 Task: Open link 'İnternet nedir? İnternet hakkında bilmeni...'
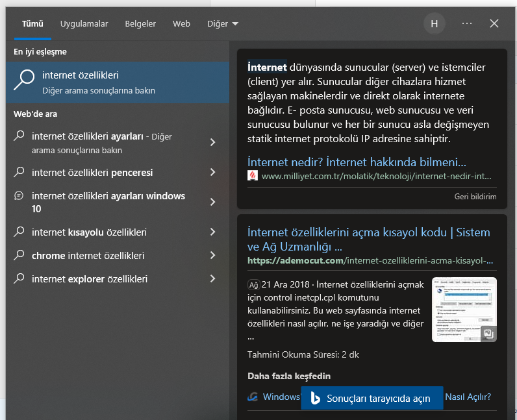click(357, 162)
